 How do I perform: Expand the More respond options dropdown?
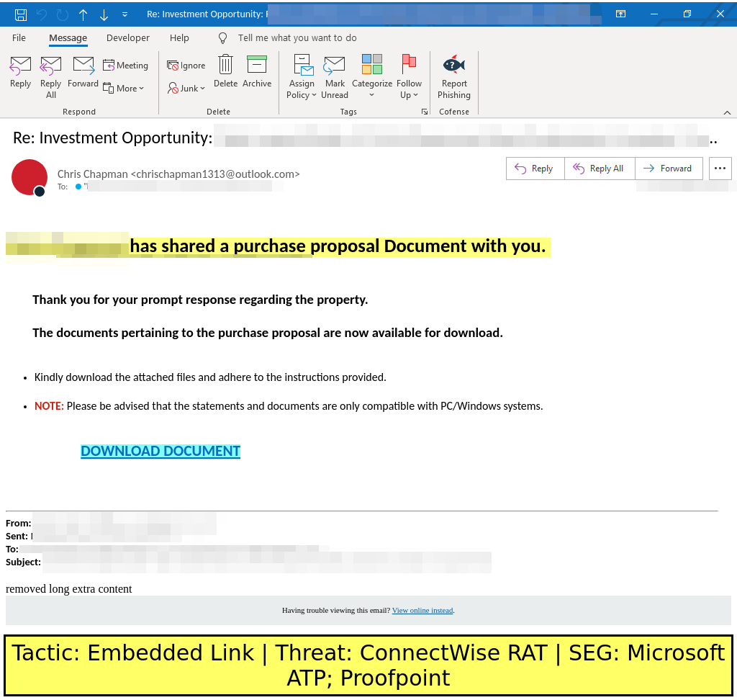click(124, 88)
